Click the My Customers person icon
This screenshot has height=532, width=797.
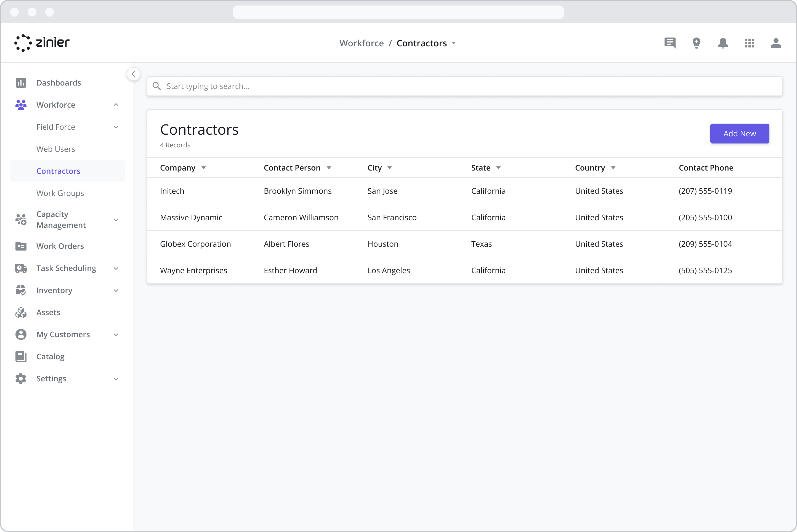(x=21, y=334)
